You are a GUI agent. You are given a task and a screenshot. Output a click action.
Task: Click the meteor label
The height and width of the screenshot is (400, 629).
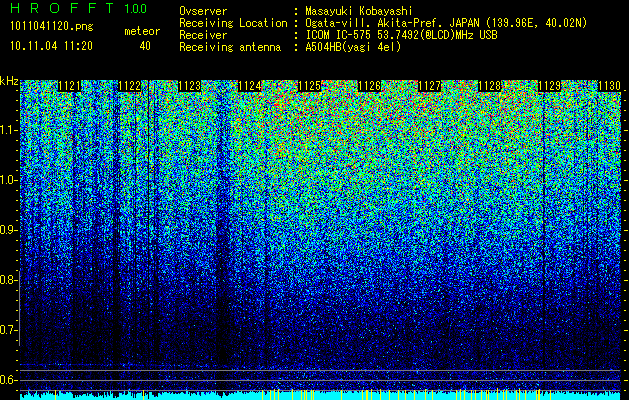click(x=142, y=31)
